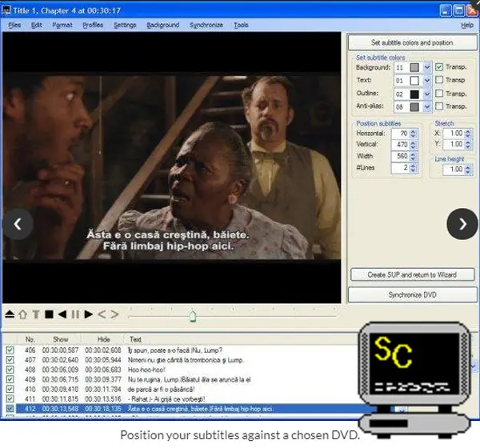Toggle Background transparency checkbox
Screen dimensions: 480x448
439,66
